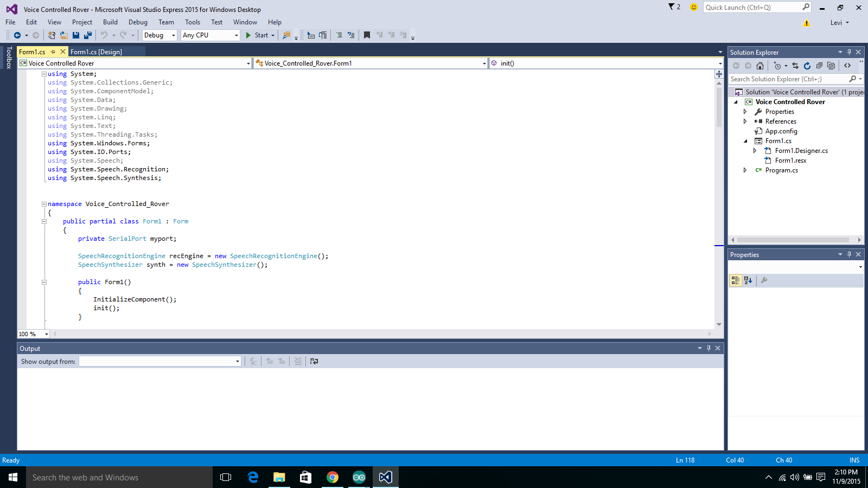Click the Undo icon in the toolbar
The image size is (868, 488).
[104, 35]
